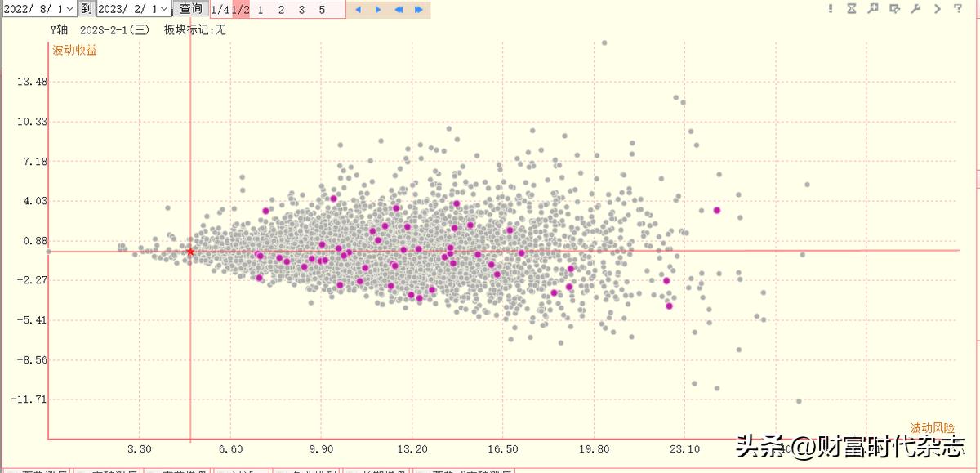Click the date text 2023-2-1(三)
The width and height of the screenshot is (980, 473).
[115, 29]
